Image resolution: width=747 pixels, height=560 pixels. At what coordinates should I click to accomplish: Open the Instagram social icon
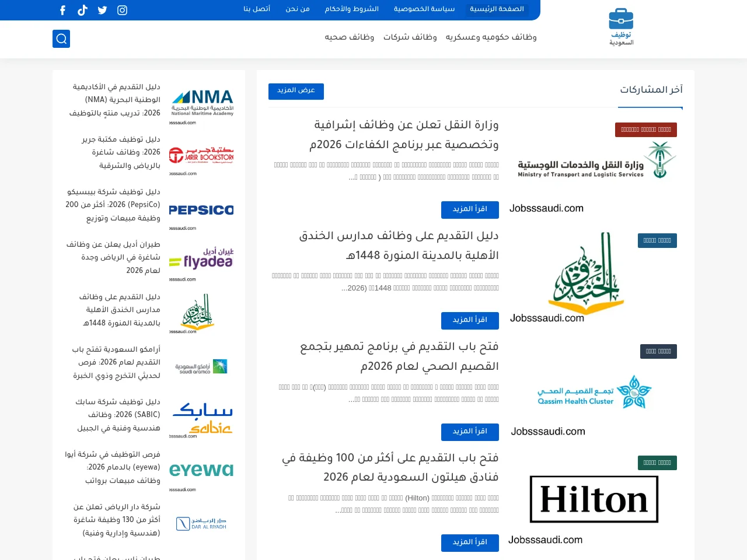[122, 10]
